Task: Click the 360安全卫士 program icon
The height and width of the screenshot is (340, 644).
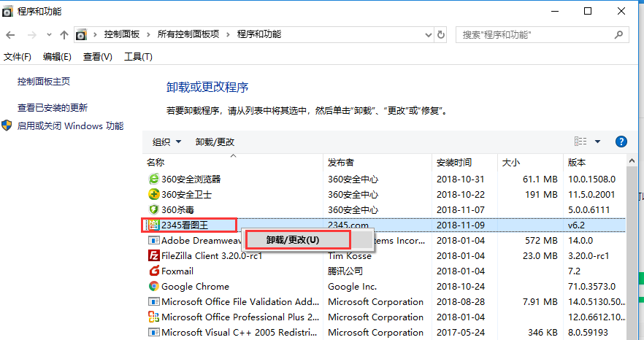Action: 153,194
